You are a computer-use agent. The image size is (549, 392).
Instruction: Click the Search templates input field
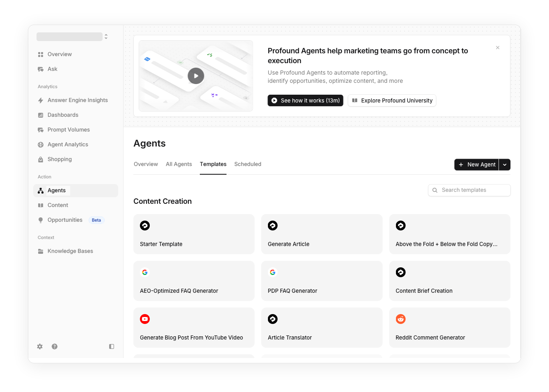(x=469, y=190)
